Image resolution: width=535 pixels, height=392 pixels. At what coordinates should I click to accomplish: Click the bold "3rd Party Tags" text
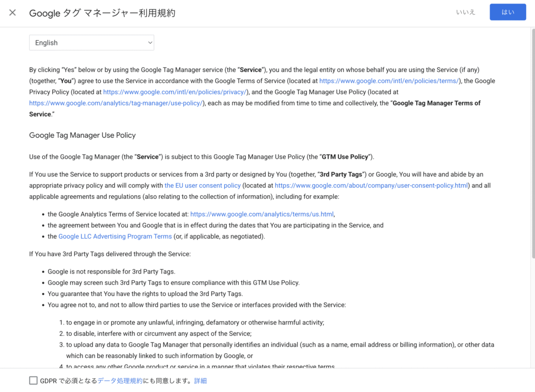point(341,174)
